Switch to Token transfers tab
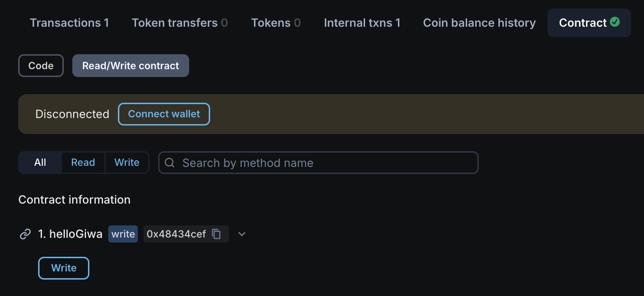This screenshot has width=644, height=296. [180, 23]
